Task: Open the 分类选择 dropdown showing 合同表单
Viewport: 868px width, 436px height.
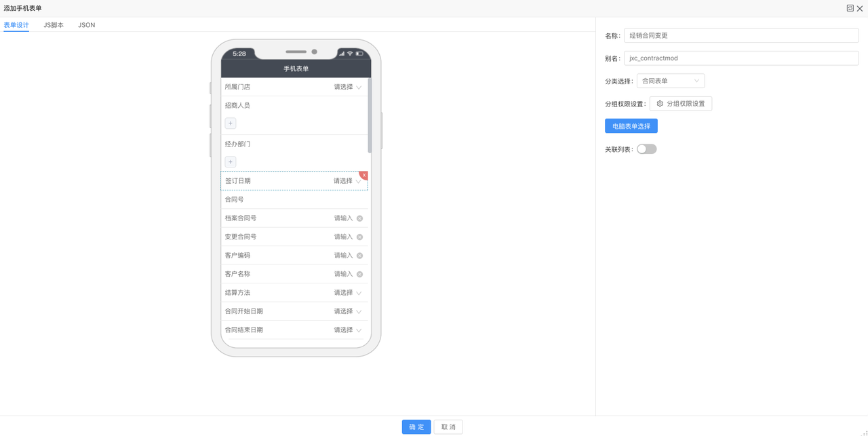Action: coord(670,81)
